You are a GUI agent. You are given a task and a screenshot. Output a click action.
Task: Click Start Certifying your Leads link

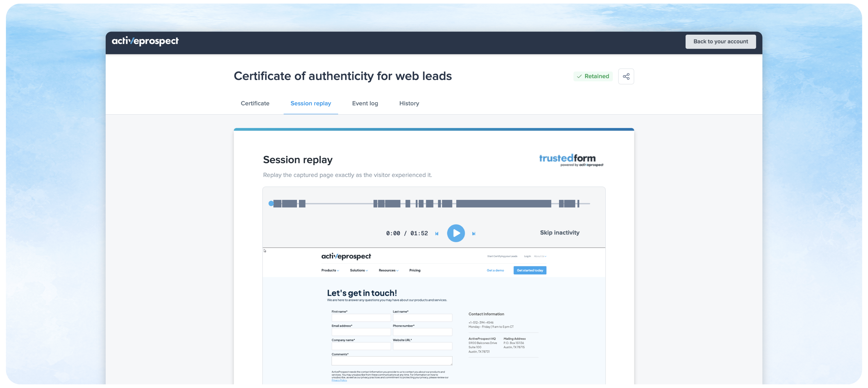tap(502, 256)
